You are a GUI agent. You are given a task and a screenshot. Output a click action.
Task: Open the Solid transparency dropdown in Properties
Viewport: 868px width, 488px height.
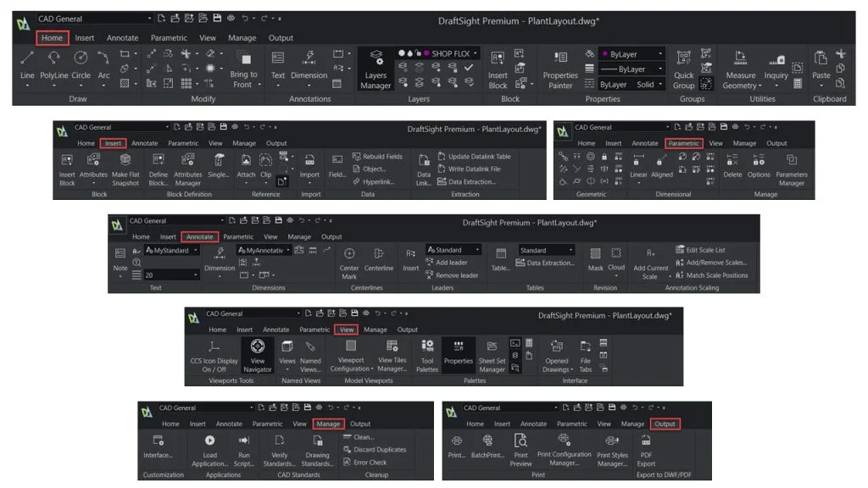650,85
